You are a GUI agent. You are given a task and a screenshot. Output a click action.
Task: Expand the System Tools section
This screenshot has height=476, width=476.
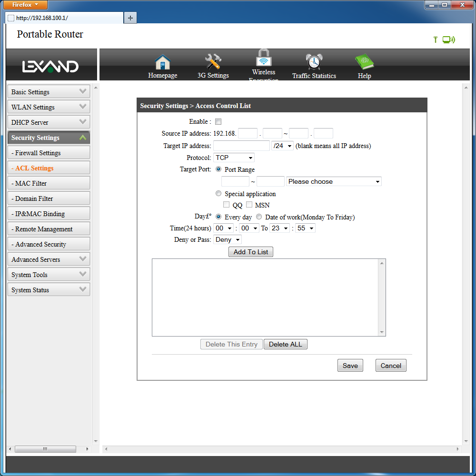click(x=49, y=275)
